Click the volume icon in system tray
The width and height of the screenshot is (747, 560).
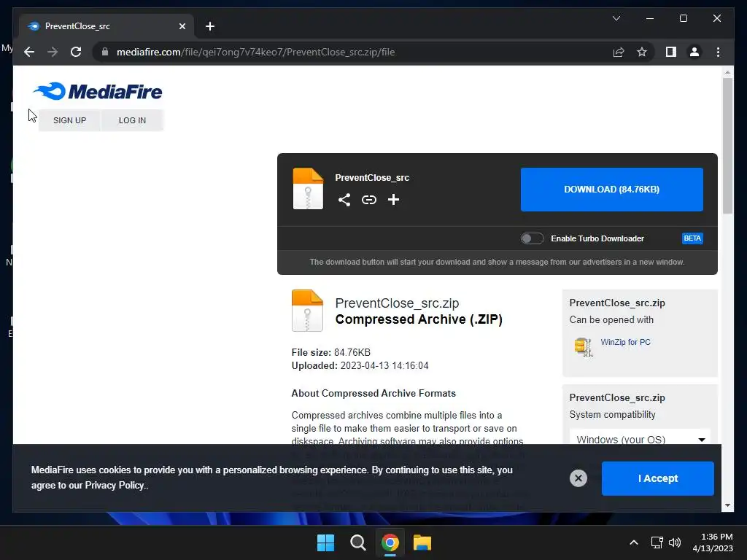coord(675,542)
